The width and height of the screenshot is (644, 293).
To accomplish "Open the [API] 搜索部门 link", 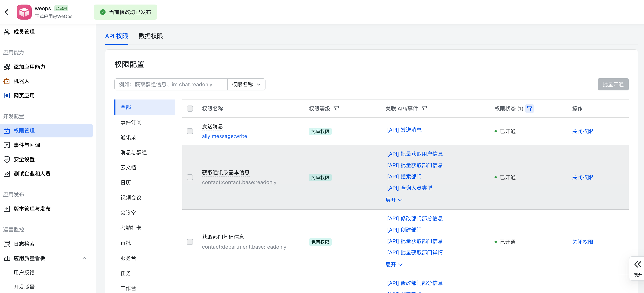I will pos(404,177).
